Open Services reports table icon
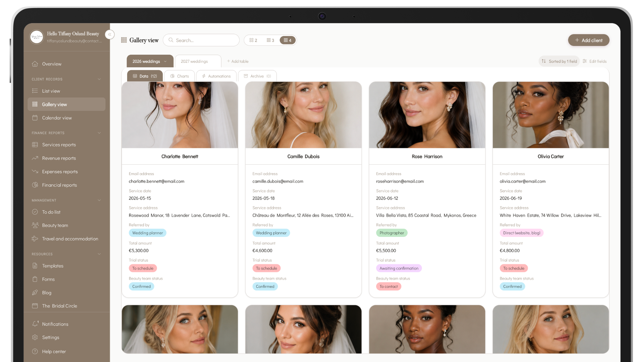This screenshot has width=644, height=362. point(35,144)
